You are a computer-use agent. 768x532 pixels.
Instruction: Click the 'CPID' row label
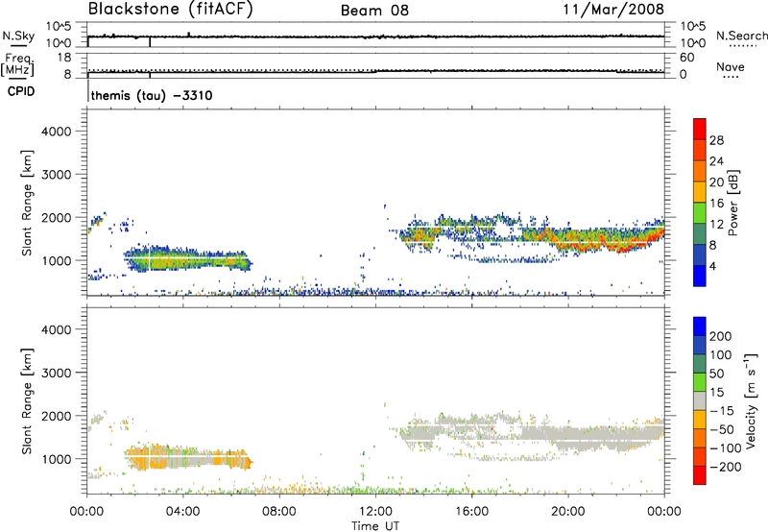click(21, 91)
